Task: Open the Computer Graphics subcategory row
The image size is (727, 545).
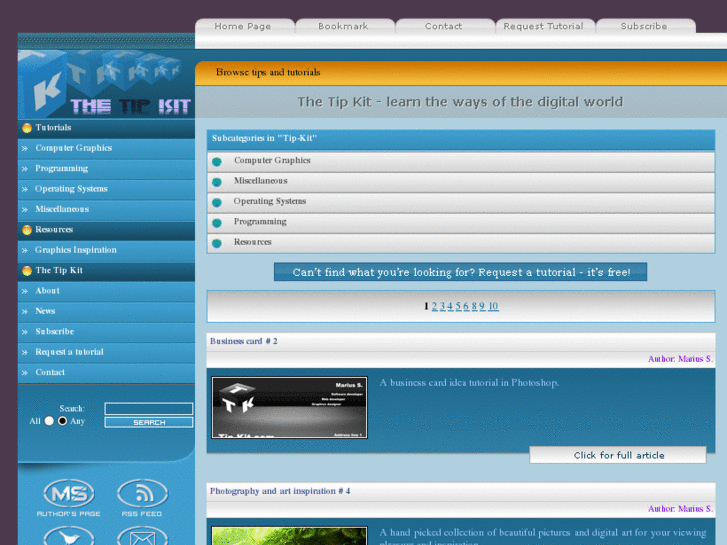Action: coord(461,161)
